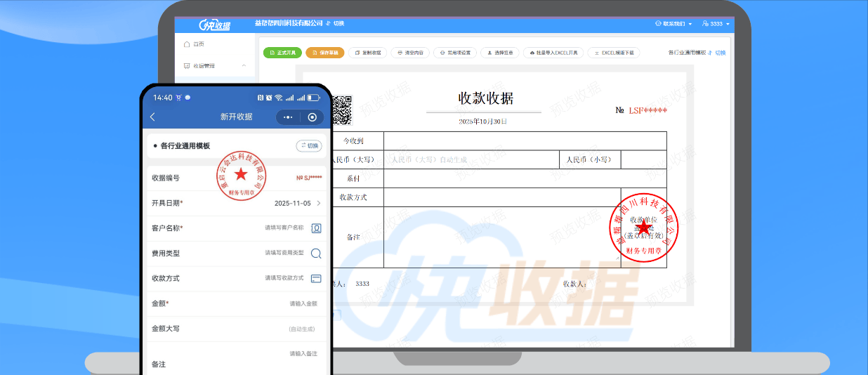Screen dimensions: 868x375
Task: Tap the back arrow in mobile header
Action: 153,117
